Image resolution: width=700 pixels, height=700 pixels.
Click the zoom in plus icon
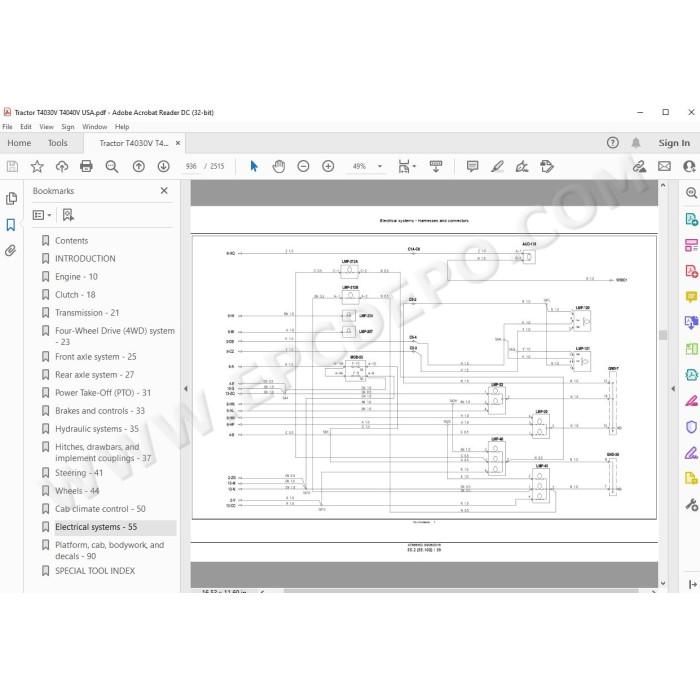point(328,167)
